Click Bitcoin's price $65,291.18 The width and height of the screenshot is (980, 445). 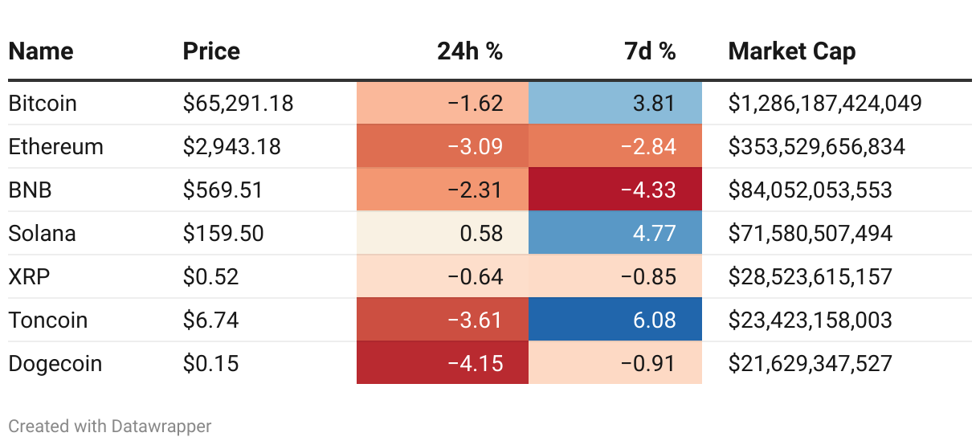(238, 104)
